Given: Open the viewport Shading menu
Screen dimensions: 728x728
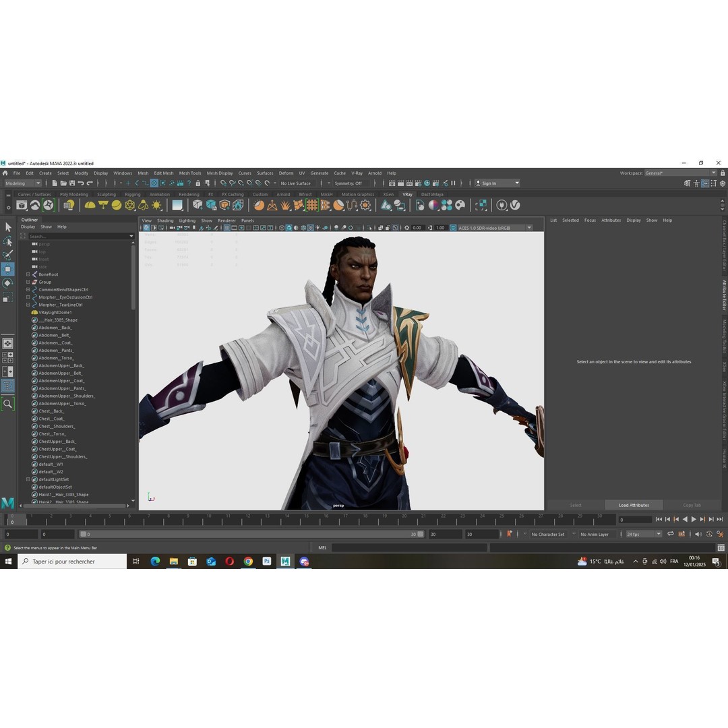Looking at the screenshot, I should (165, 220).
